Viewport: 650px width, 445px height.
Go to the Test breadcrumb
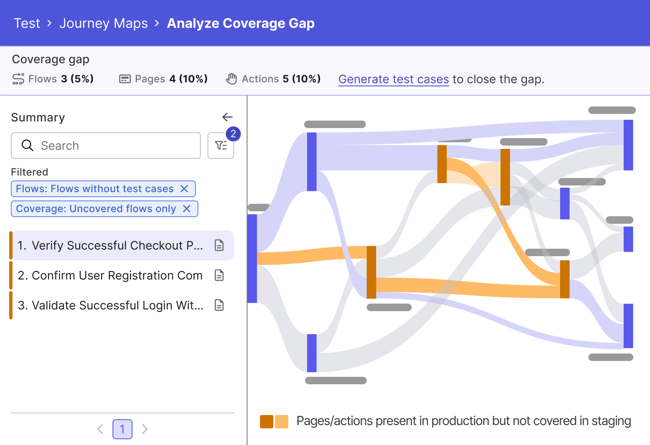click(27, 23)
